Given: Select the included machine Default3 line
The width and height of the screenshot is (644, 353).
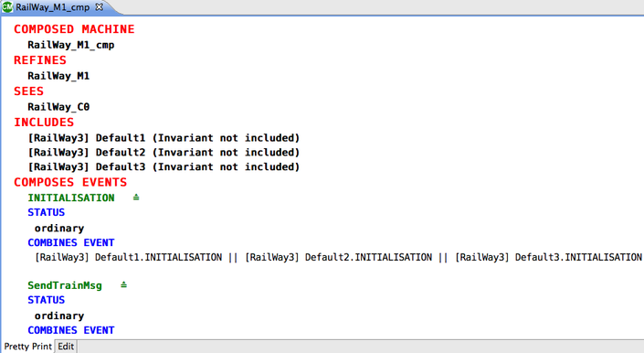Looking at the screenshot, I should point(164,166).
